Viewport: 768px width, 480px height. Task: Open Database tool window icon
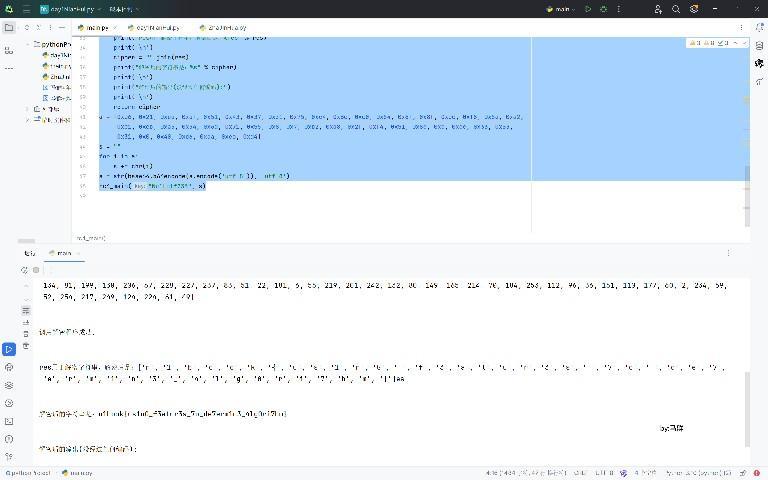759,46
